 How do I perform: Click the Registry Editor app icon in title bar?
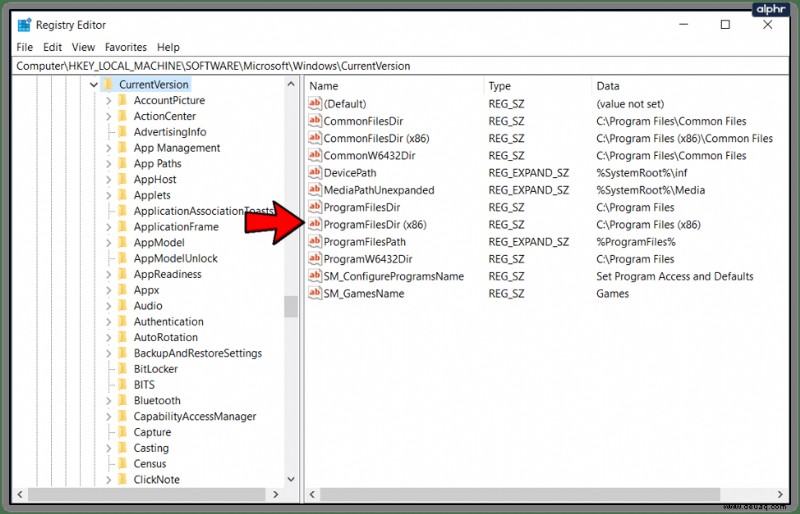point(24,25)
